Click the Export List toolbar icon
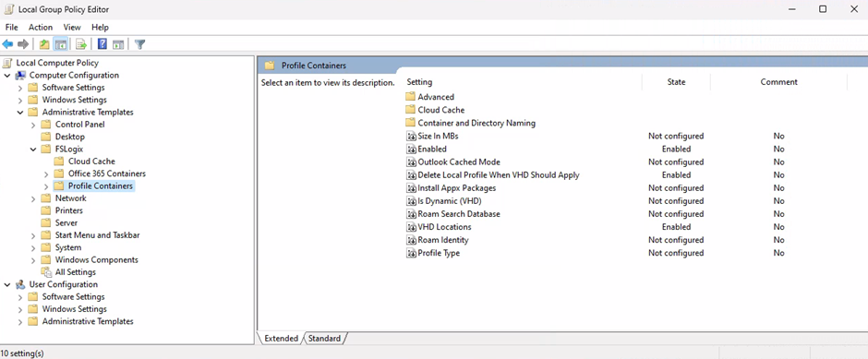The image size is (868, 359). point(81,44)
